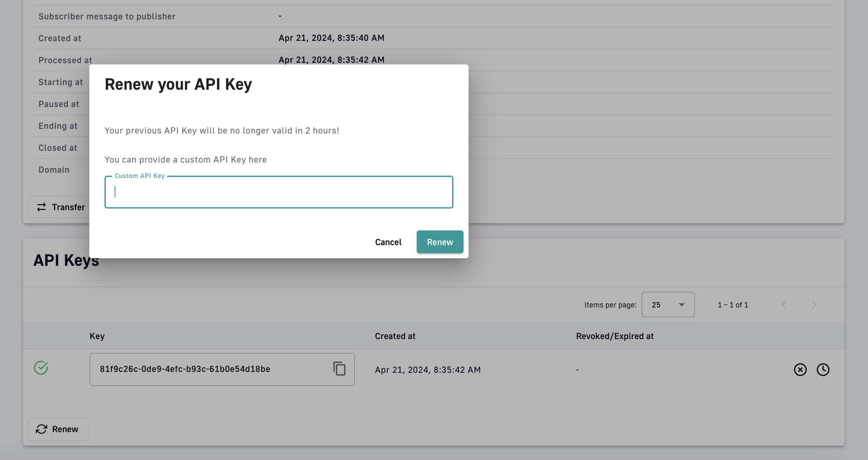Click the dropdown arrow beside 25
This screenshot has width=868, height=460.
click(681, 305)
